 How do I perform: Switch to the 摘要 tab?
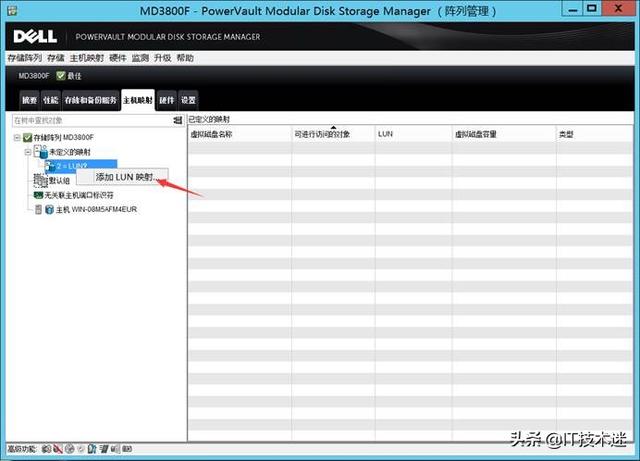29,100
